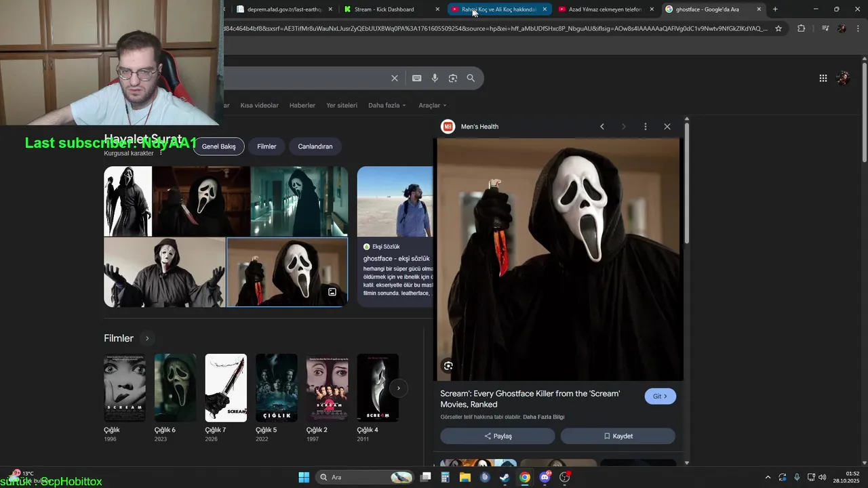This screenshot has width=868, height=488.
Task: Open File Explorer from the taskbar
Action: coord(465,477)
